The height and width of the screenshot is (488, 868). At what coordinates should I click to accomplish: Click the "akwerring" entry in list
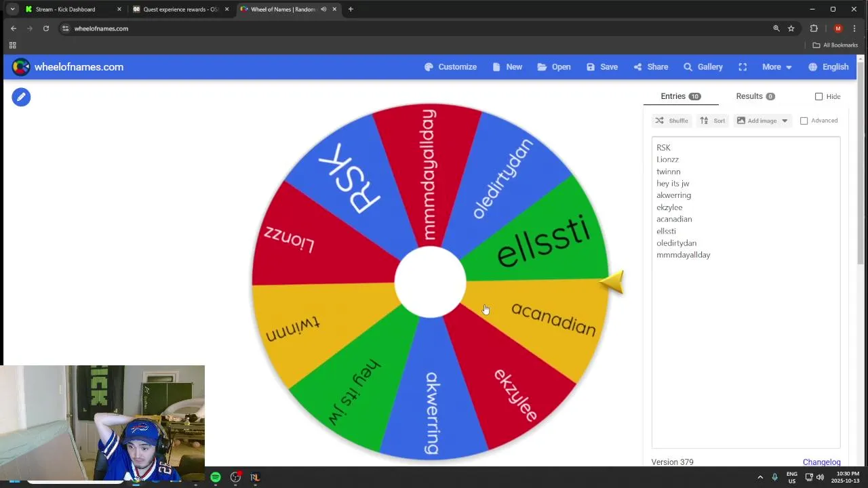(x=673, y=195)
